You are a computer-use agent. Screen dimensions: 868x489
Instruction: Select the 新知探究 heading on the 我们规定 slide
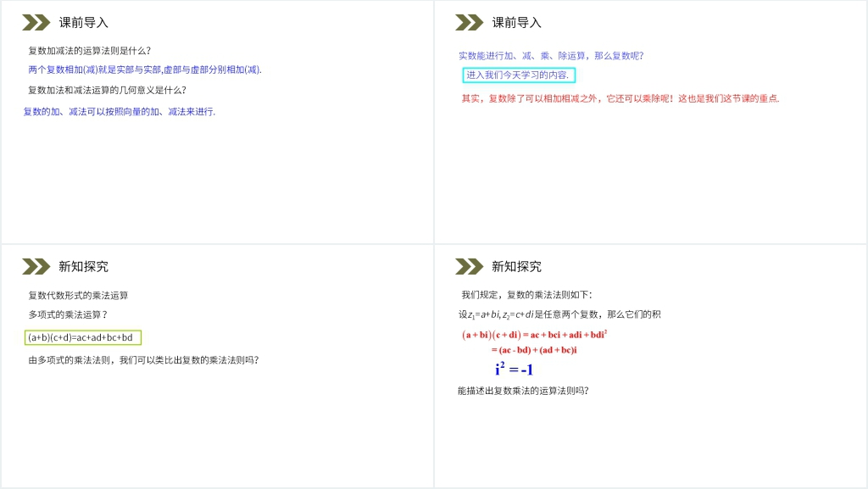tap(516, 267)
